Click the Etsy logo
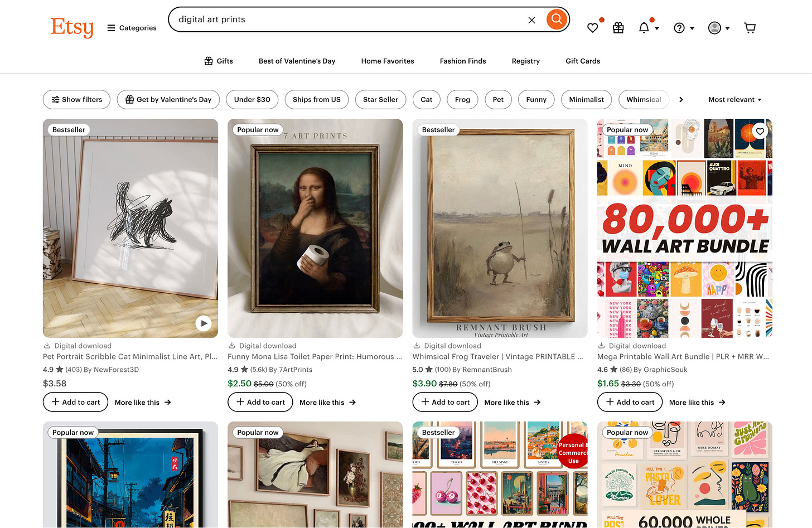The width and height of the screenshot is (812, 528). point(72,27)
